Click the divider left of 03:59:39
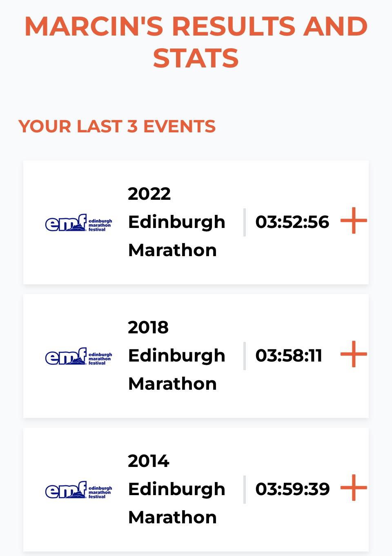Image resolution: width=392 pixels, height=556 pixels. (x=244, y=489)
